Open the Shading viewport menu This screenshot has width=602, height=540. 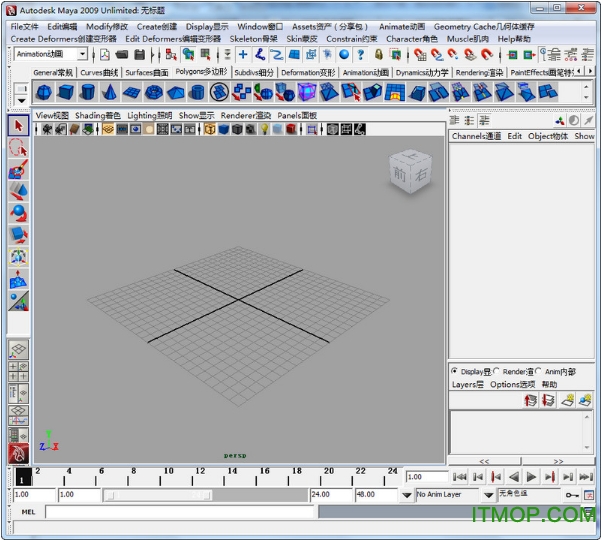[98, 116]
